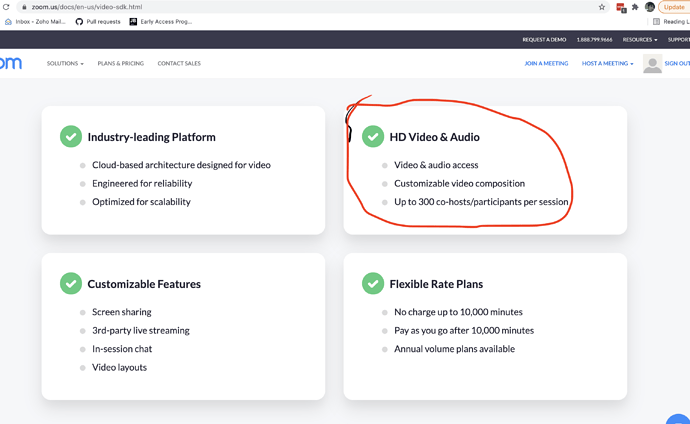Expand the HOST A MEETING dropdown

coord(608,63)
